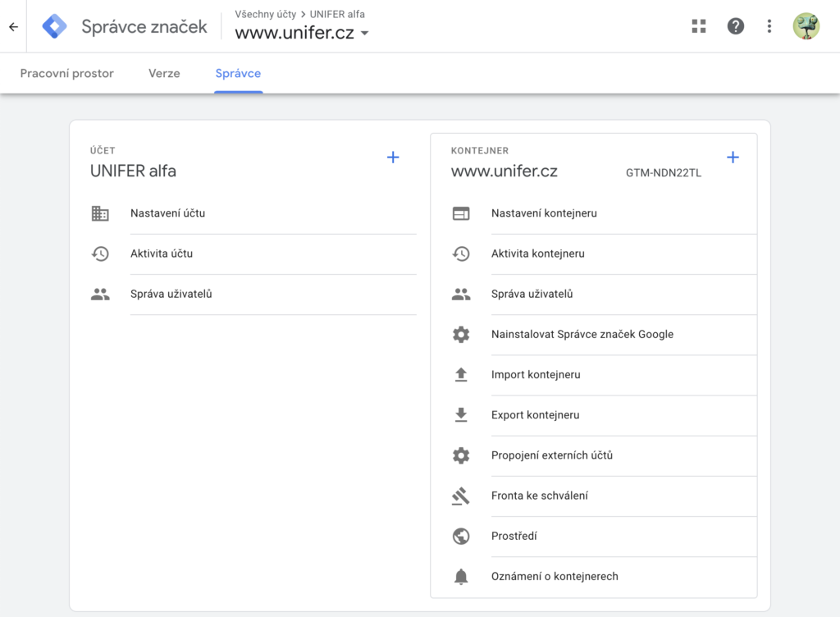Select Import kontejneru

536,375
